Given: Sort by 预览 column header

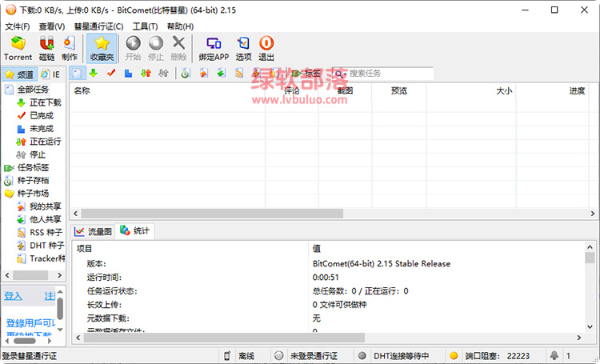Looking at the screenshot, I should tap(398, 90).
